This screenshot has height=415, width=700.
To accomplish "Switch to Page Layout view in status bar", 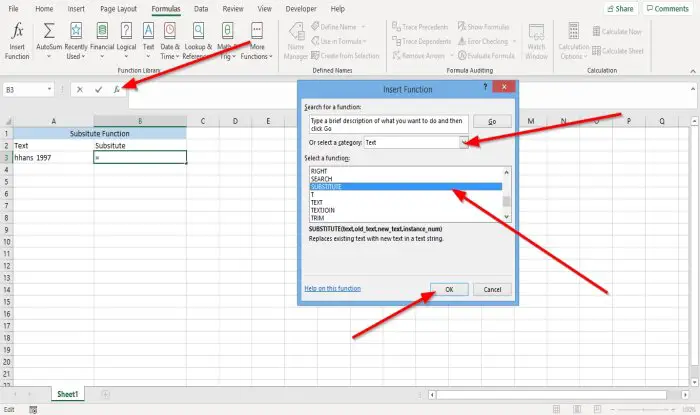I will pos(577,409).
